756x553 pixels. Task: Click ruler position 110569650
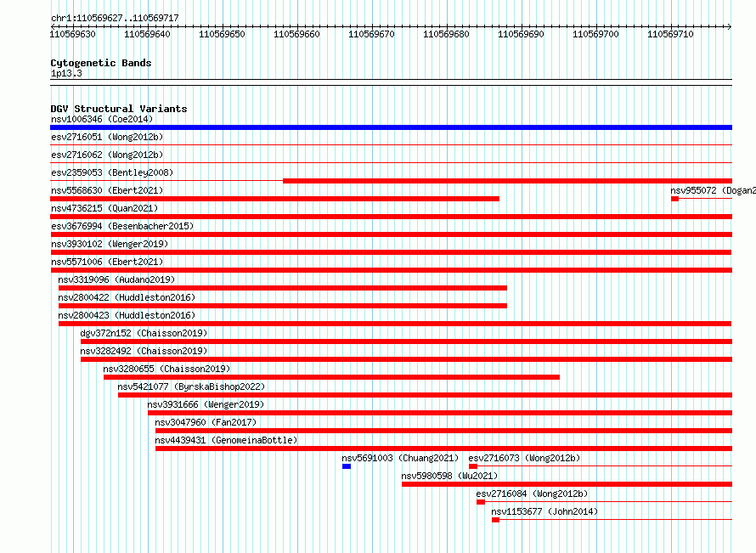(223, 34)
